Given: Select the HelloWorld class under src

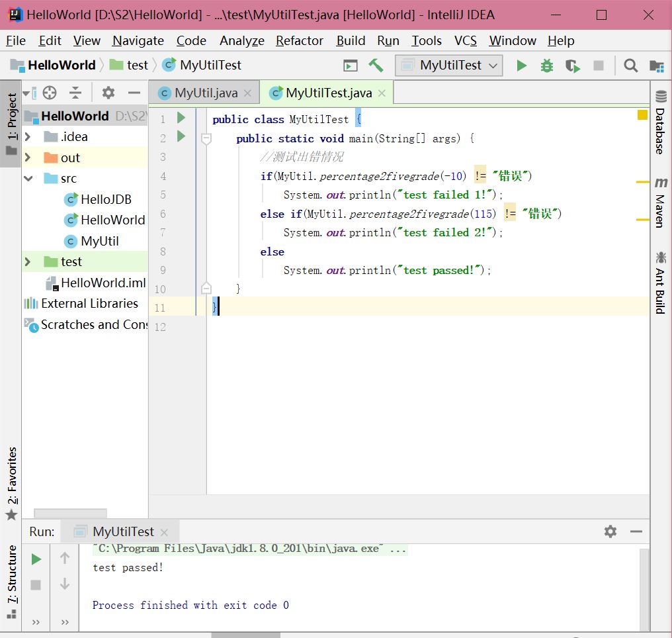Looking at the screenshot, I should click(105, 220).
